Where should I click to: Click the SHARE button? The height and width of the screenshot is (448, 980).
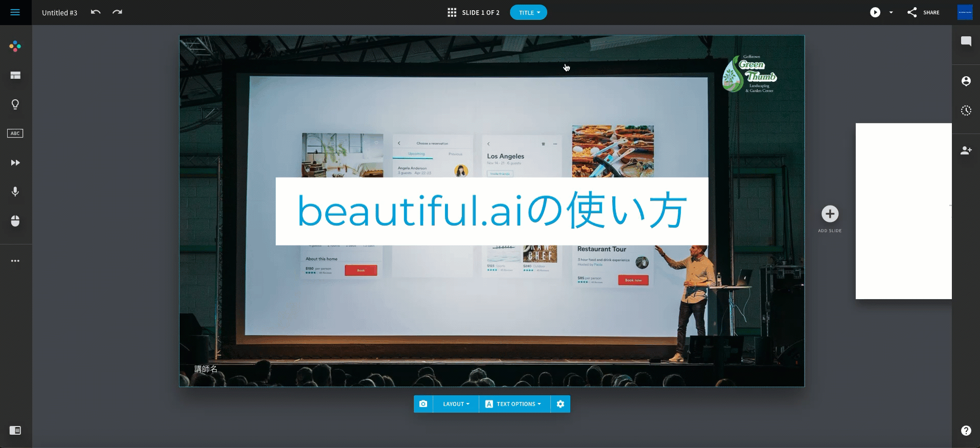[923, 12]
